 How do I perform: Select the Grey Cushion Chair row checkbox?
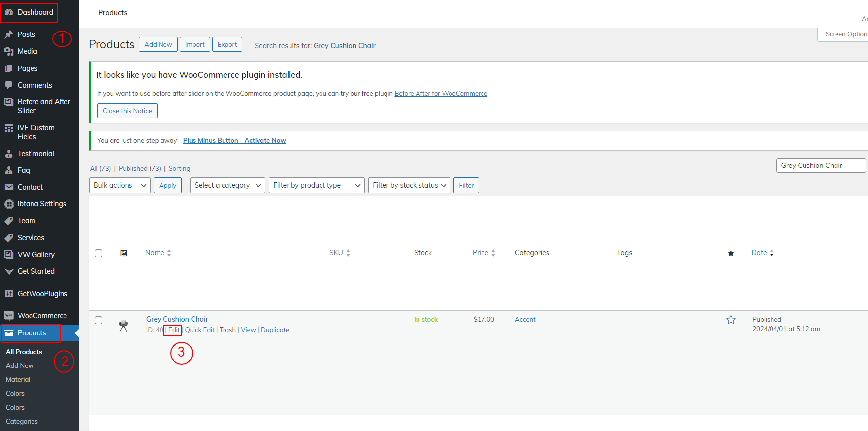tap(98, 320)
